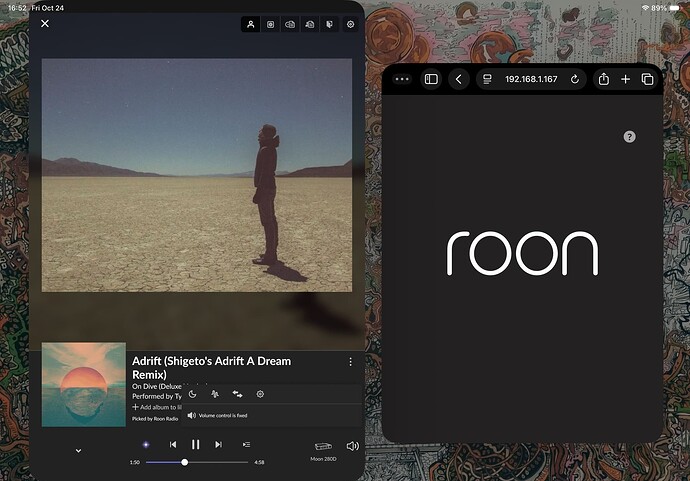Toggle the Safari sidebar
The image size is (690, 481).
pyautogui.click(x=431, y=79)
